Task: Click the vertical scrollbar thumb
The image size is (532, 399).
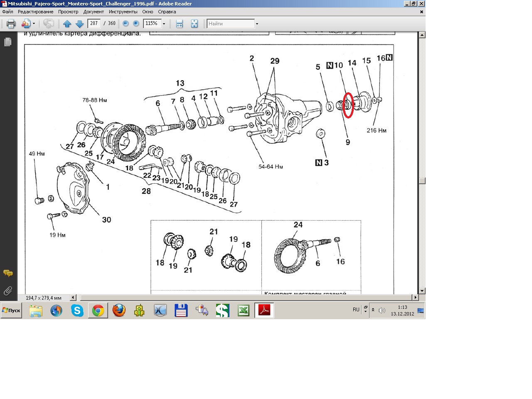Action: point(422,181)
